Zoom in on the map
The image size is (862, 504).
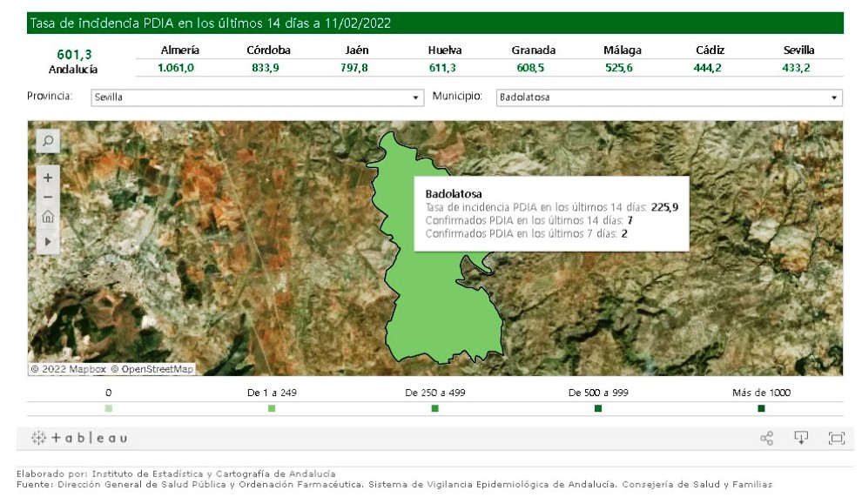(48, 178)
